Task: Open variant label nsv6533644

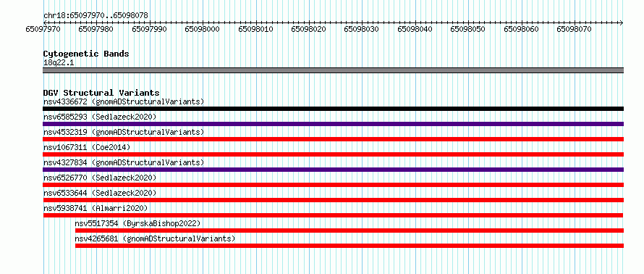Action: click(x=100, y=193)
